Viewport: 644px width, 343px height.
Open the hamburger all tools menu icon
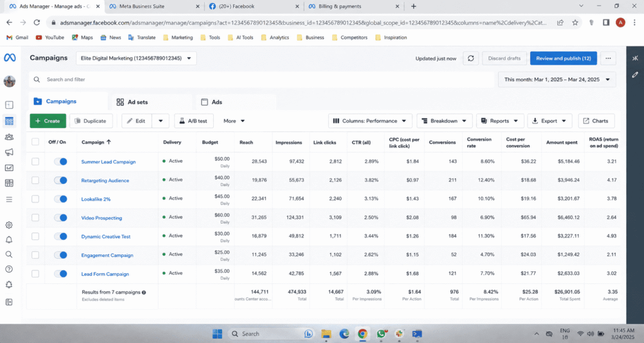[x=9, y=199]
